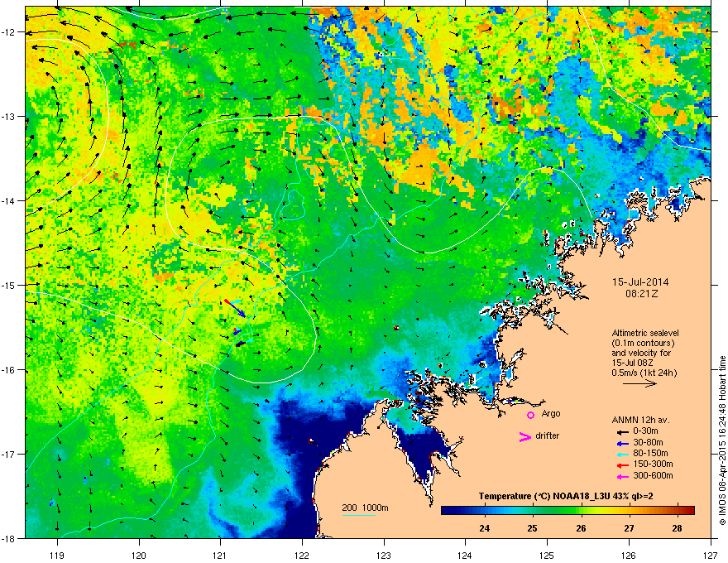Click the '150-300m' depth label
The height and width of the screenshot is (563, 728).
(x=653, y=464)
